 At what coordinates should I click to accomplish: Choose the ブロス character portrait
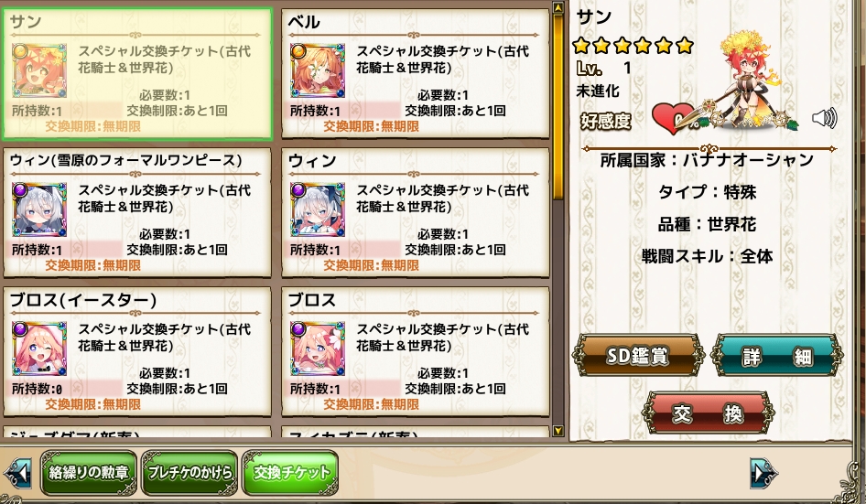point(318,349)
